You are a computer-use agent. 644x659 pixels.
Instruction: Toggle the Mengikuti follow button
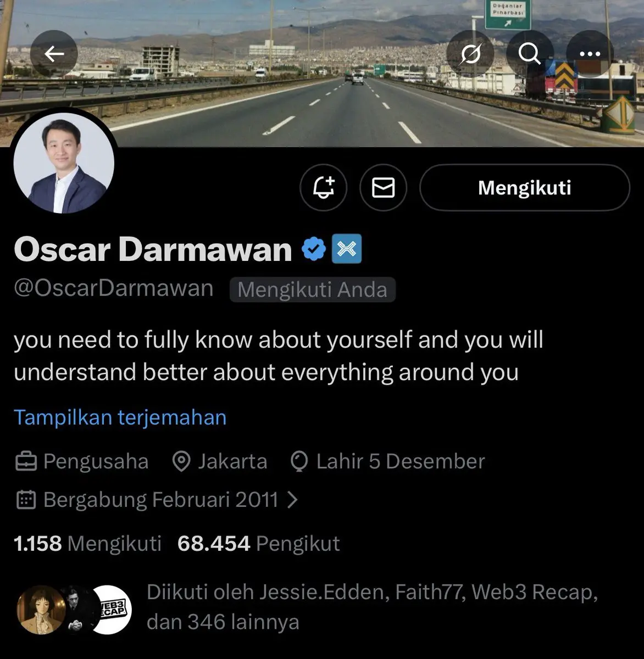coord(525,188)
